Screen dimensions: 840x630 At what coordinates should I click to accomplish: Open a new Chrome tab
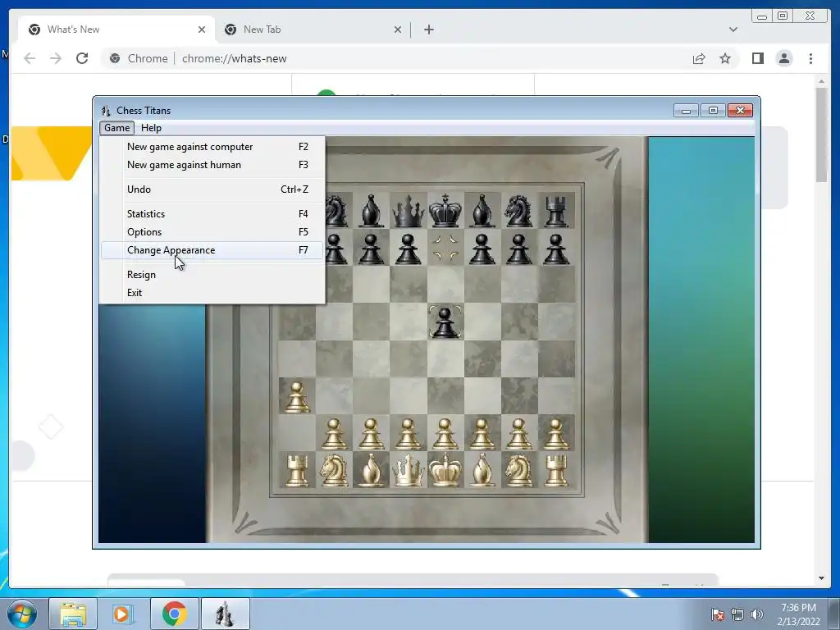pyautogui.click(x=428, y=30)
